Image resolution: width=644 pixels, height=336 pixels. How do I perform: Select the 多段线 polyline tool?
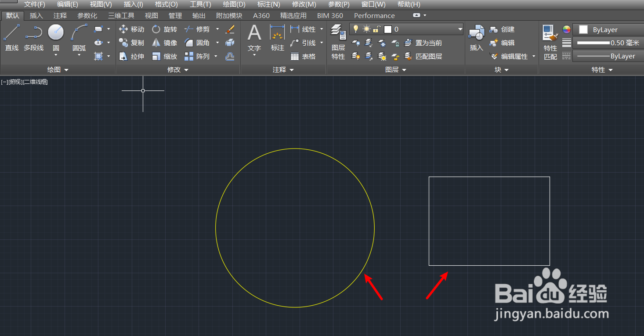click(x=34, y=38)
